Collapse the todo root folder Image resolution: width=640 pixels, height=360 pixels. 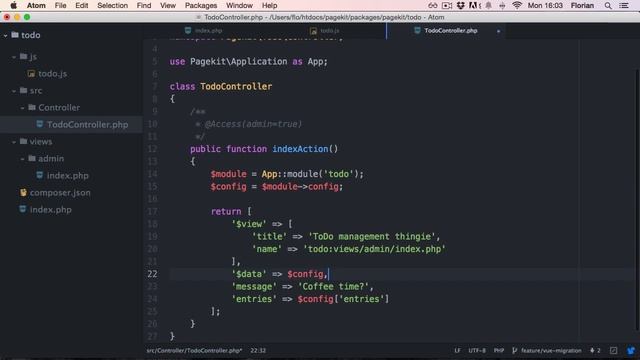(x=5, y=36)
